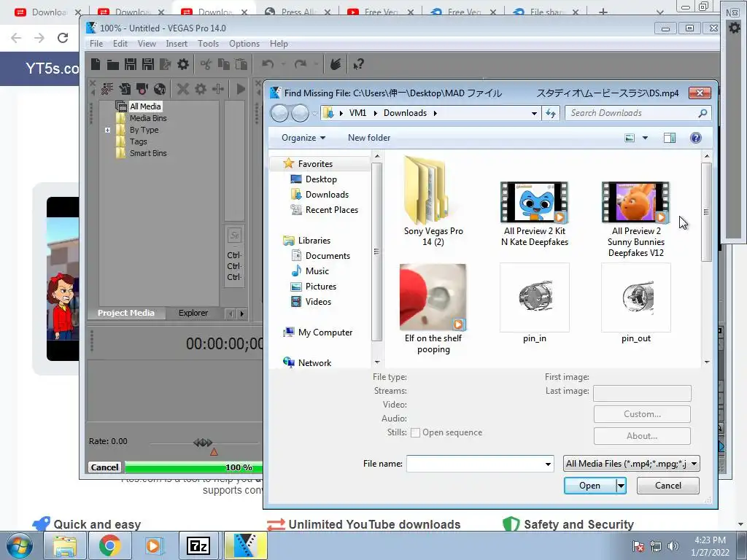
Task: Open Google Chrome from the taskbar
Action: click(x=109, y=545)
